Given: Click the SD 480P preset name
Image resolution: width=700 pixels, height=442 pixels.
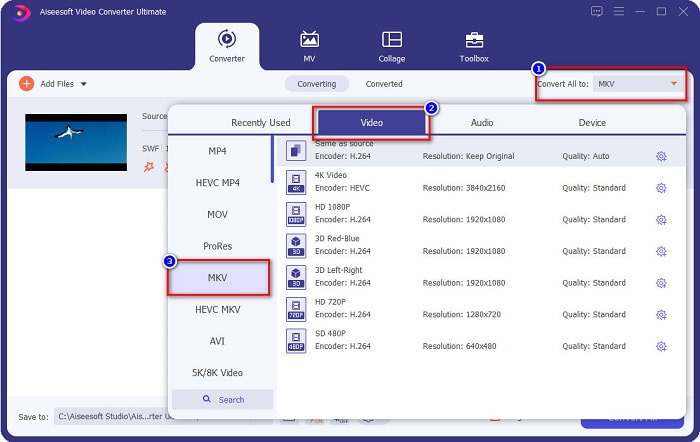Looking at the screenshot, I should click(330, 333).
